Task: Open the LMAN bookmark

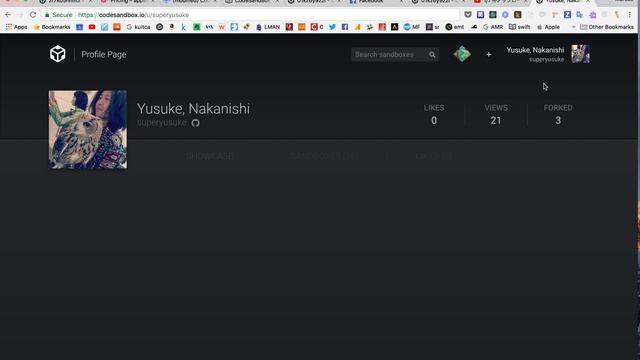Action: [268, 27]
